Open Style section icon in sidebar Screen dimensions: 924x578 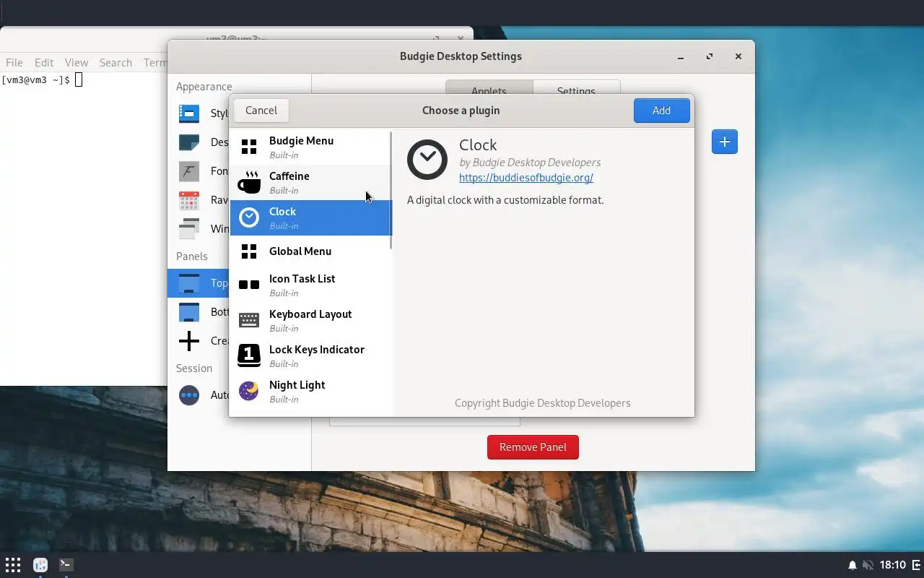pyautogui.click(x=189, y=113)
